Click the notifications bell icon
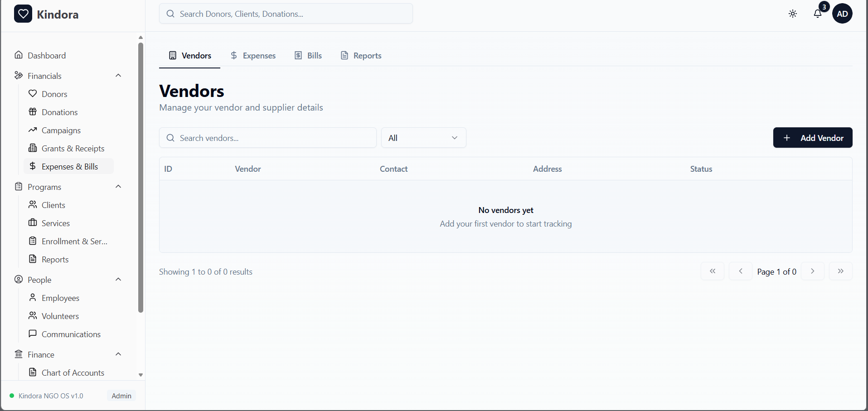This screenshot has width=868, height=411. coord(818,14)
